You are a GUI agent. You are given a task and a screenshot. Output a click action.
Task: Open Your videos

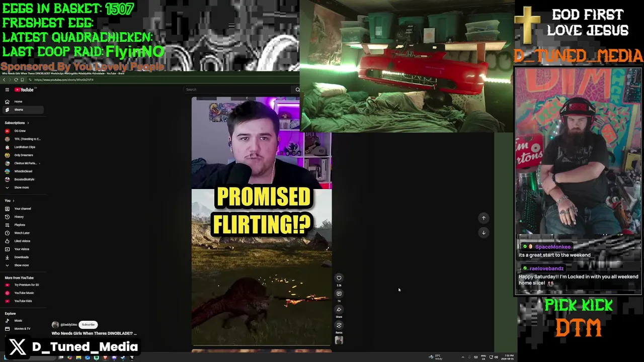click(x=23, y=249)
